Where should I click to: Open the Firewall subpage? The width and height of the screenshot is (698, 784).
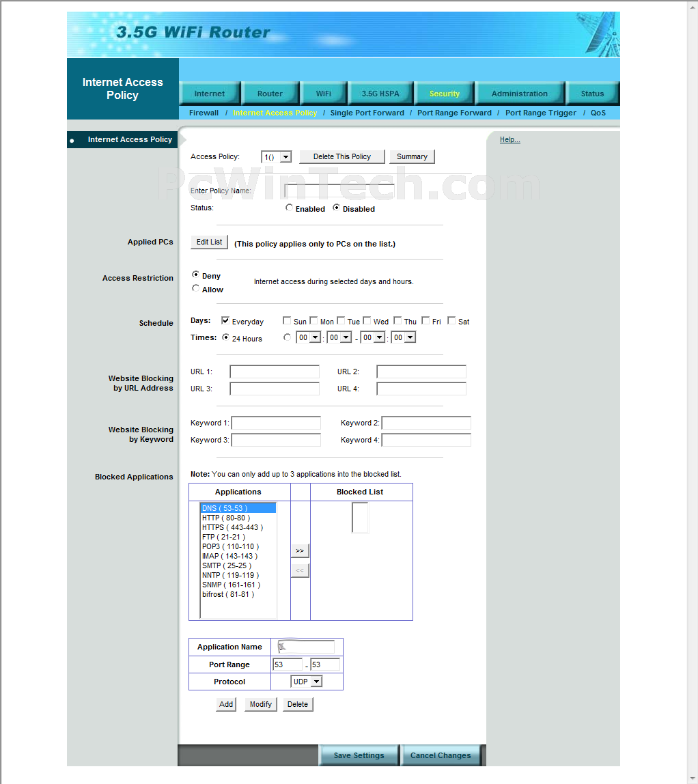tap(204, 113)
